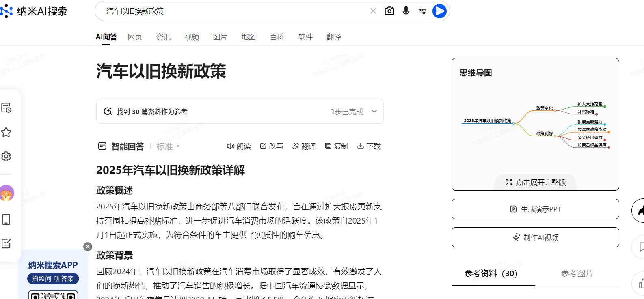The image size is (644, 299).
Task: Click the 拍照问 听答案 promo button
Action: pyautogui.click(x=53, y=279)
